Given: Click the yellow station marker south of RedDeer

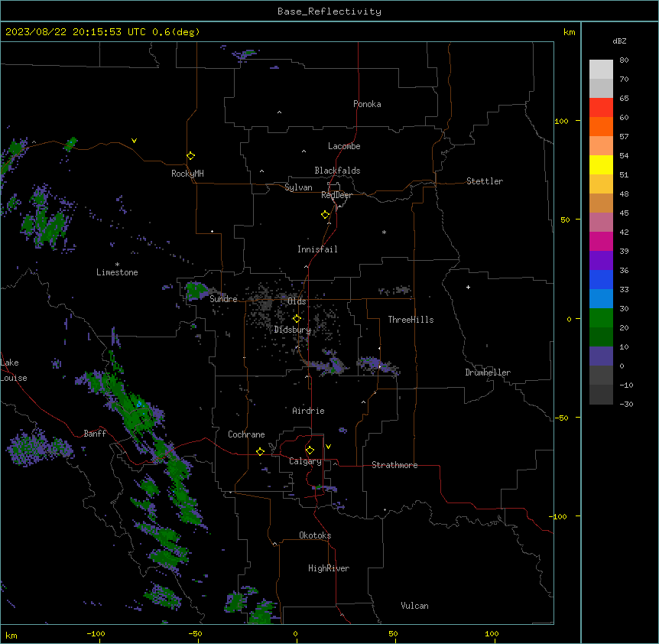Looking at the screenshot, I should click(326, 215).
